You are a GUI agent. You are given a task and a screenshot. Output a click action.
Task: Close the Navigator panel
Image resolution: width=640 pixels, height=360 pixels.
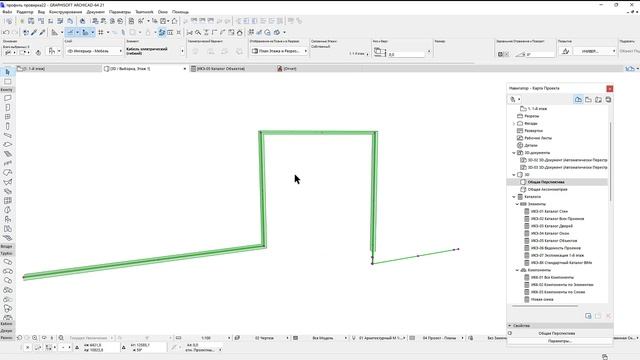(x=609, y=89)
